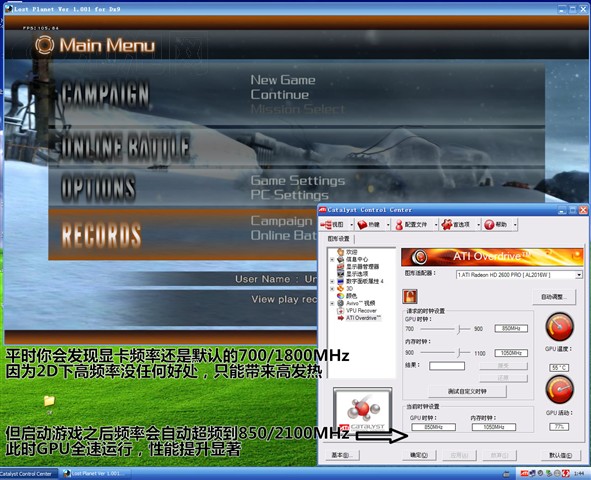Expand the 数字面板属性 4 tree node
The image size is (591, 480).
coord(332,281)
